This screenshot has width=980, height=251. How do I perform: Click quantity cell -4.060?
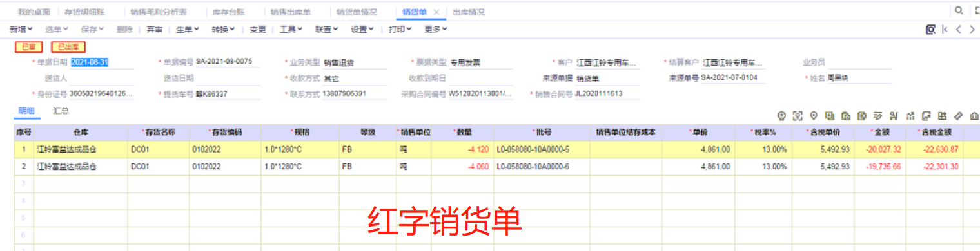[x=463, y=167]
